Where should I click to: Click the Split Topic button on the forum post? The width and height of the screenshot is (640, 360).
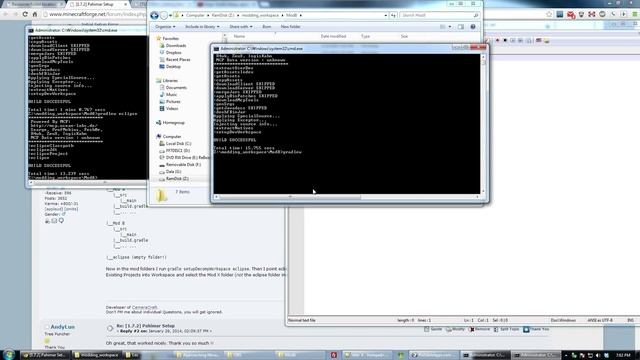coord(507,329)
